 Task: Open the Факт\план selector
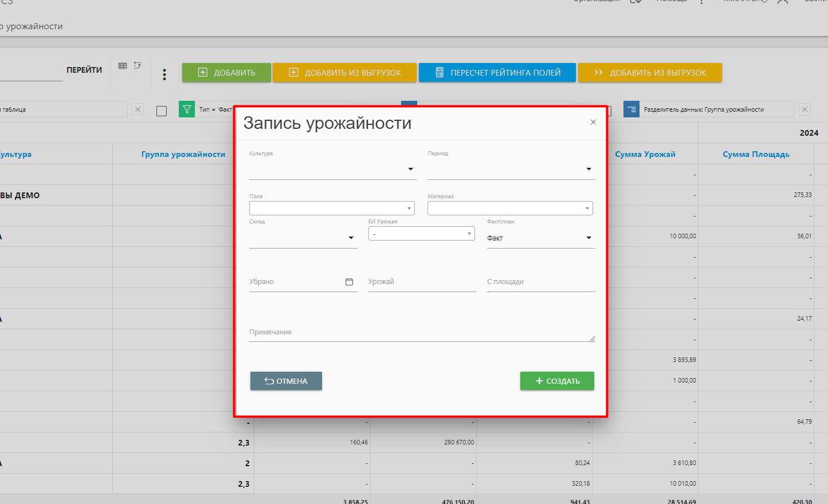[x=588, y=238]
